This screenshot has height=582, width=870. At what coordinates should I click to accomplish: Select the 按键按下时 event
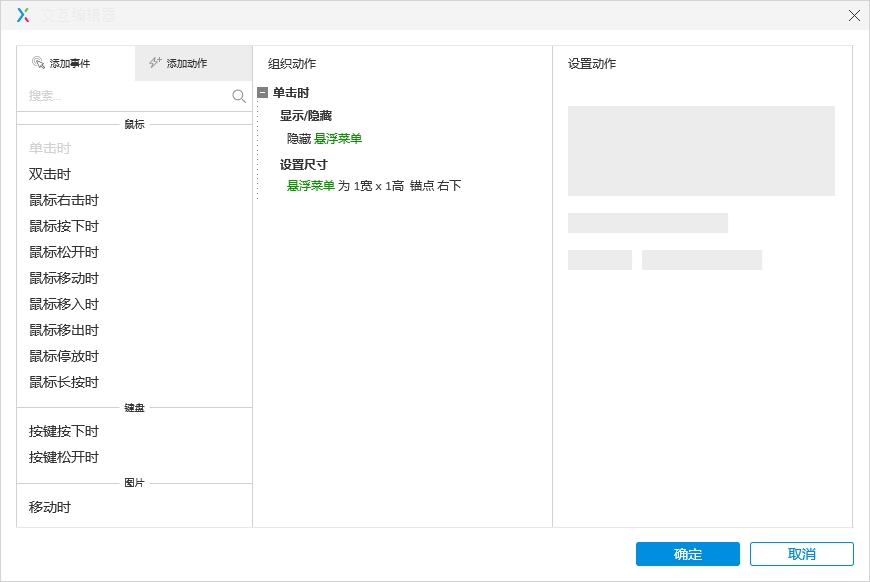[64, 431]
